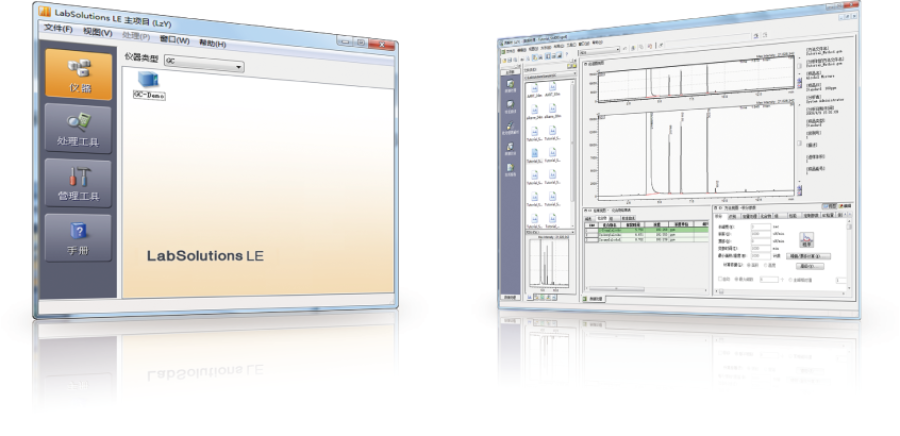Screen dimensions: 900x436
Task: Click the method panel vertical scrollbar
Action: (x=849, y=255)
